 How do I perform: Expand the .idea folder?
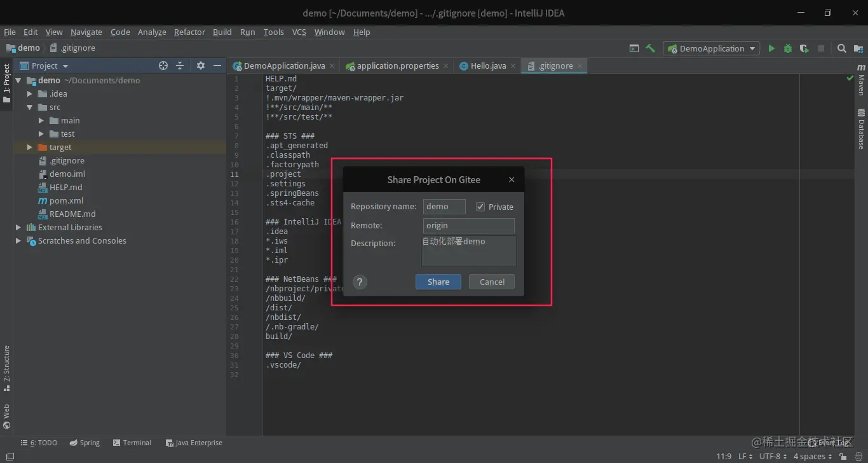point(30,94)
